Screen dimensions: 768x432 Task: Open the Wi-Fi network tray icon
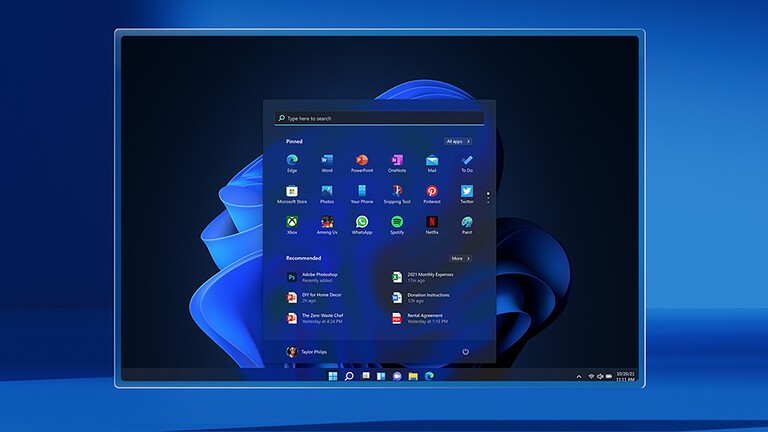tap(591, 377)
